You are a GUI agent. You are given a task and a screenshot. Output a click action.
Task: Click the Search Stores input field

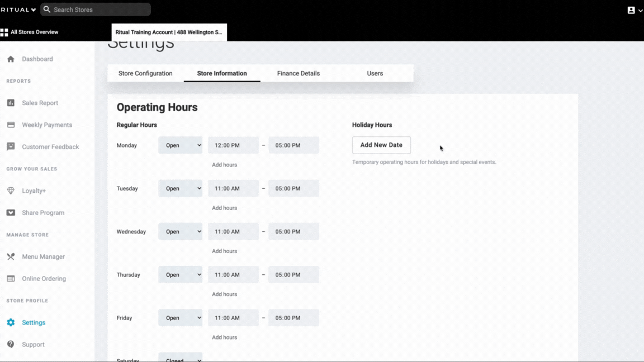[x=96, y=9]
